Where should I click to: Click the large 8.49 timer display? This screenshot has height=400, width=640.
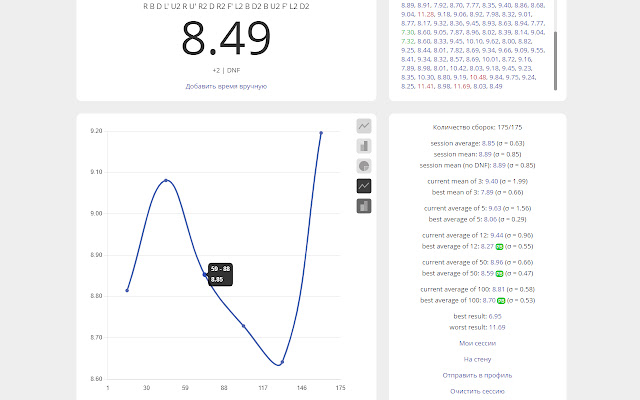pyautogui.click(x=226, y=38)
